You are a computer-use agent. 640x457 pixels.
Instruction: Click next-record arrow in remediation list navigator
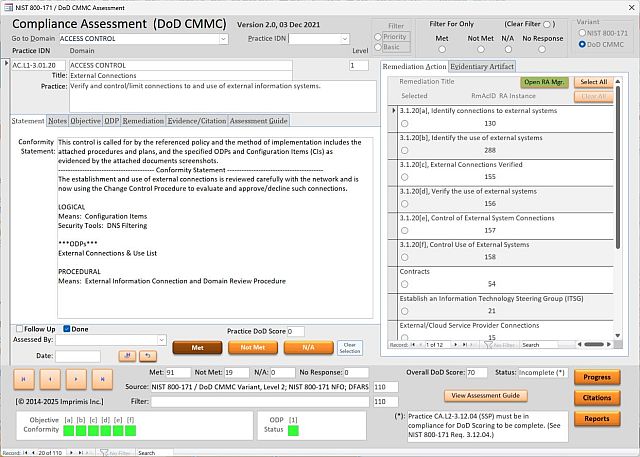456,345
